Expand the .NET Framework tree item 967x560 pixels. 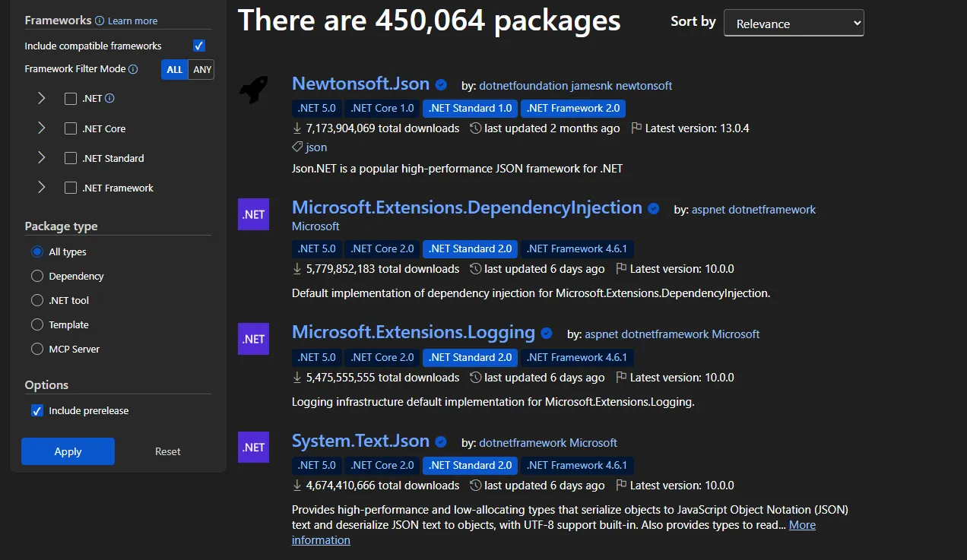pos(41,188)
